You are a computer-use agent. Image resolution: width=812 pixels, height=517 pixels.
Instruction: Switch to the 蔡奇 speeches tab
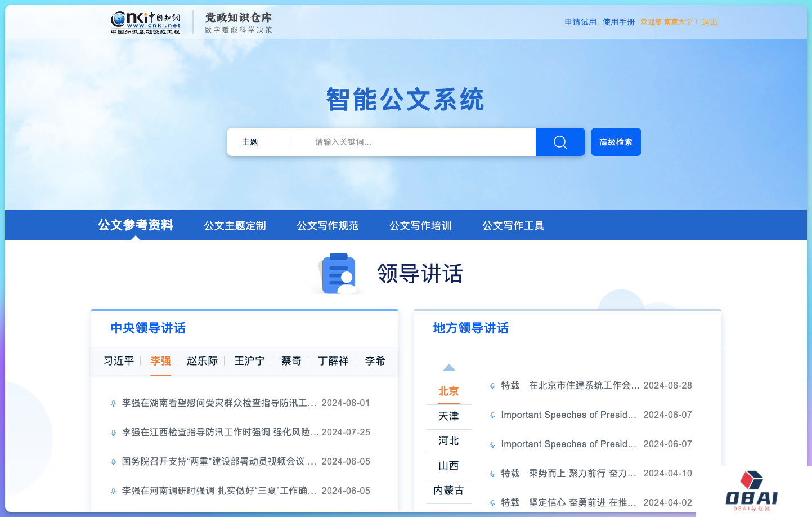pyautogui.click(x=291, y=361)
